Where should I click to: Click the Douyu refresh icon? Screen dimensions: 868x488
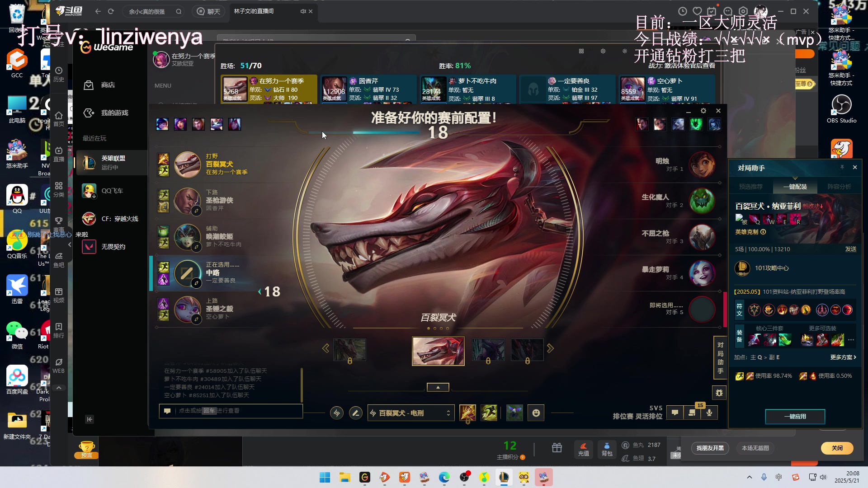click(111, 11)
